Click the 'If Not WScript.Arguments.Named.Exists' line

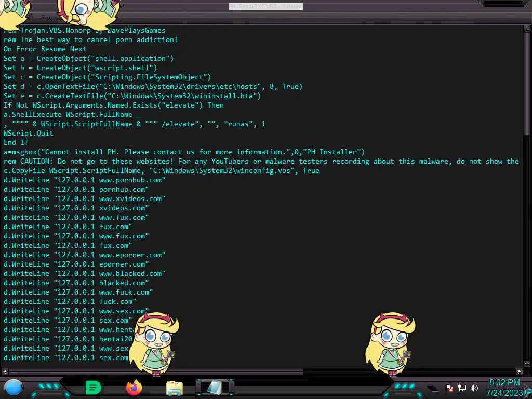coord(114,105)
